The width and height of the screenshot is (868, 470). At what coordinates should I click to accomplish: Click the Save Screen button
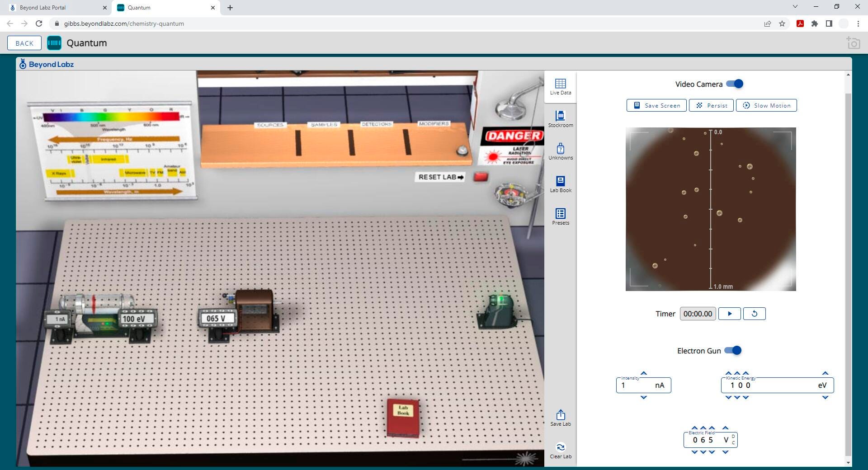(656, 105)
